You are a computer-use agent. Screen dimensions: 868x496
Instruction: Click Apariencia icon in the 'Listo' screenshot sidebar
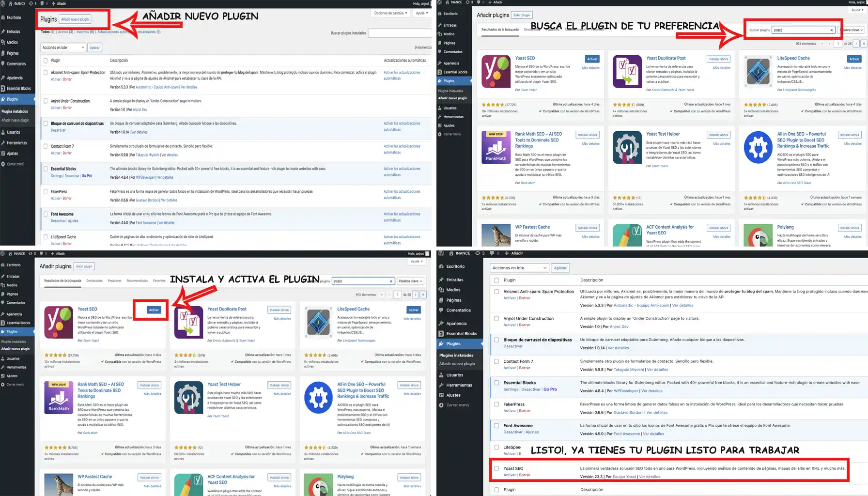[x=441, y=324]
